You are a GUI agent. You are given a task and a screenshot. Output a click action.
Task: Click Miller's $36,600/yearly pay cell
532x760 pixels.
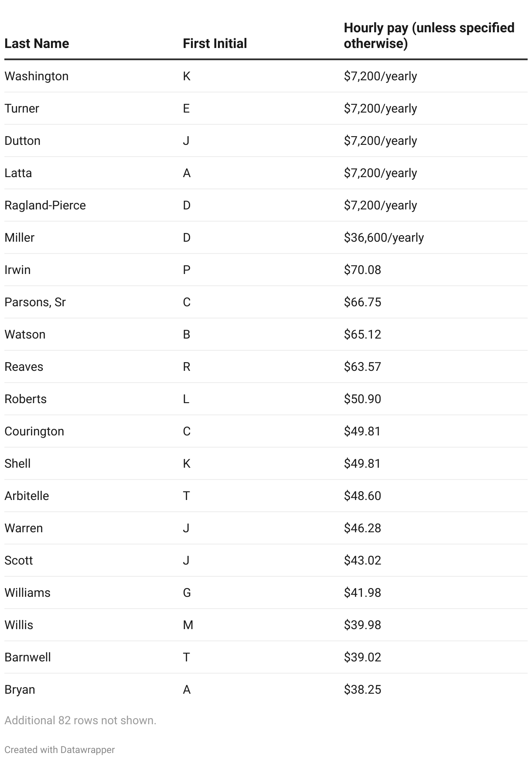click(384, 238)
